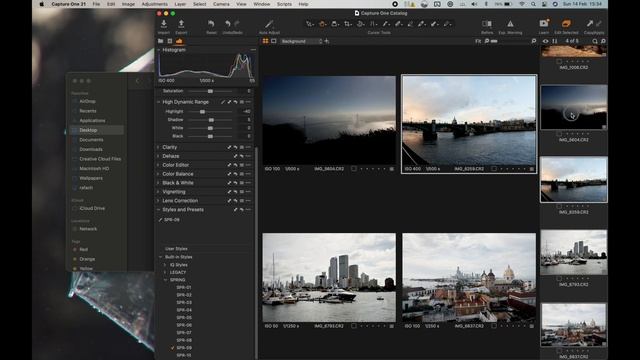This screenshot has width=640, height=360.
Task: Run Auto Adjust magic wand
Action: [x=269, y=24]
